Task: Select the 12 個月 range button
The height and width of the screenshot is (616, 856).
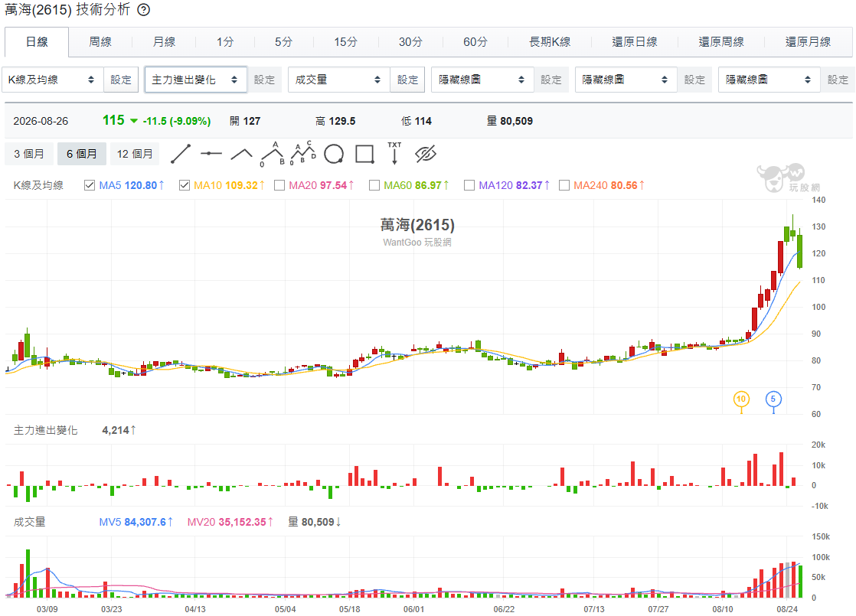Action: pos(135,154)
